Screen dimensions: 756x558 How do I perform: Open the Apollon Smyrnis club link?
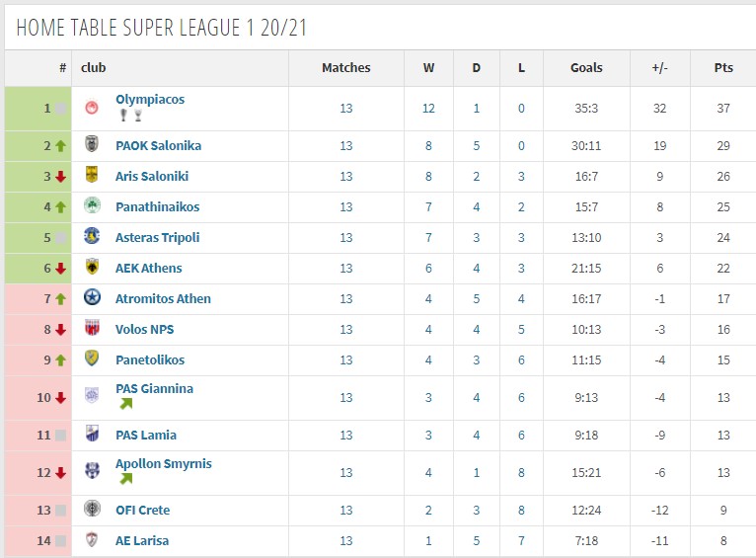[x=164, y=464]
